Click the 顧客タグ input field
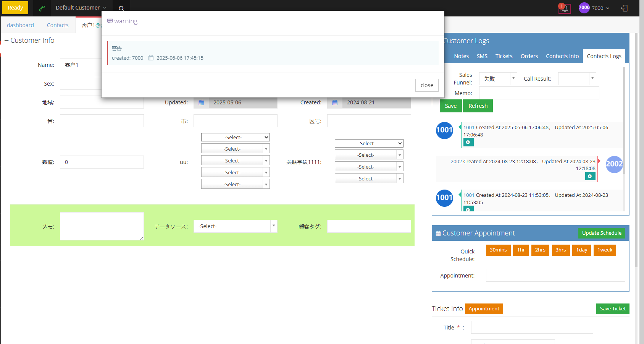644x344 pixels. pyautogui.click(x=369, y=226)
